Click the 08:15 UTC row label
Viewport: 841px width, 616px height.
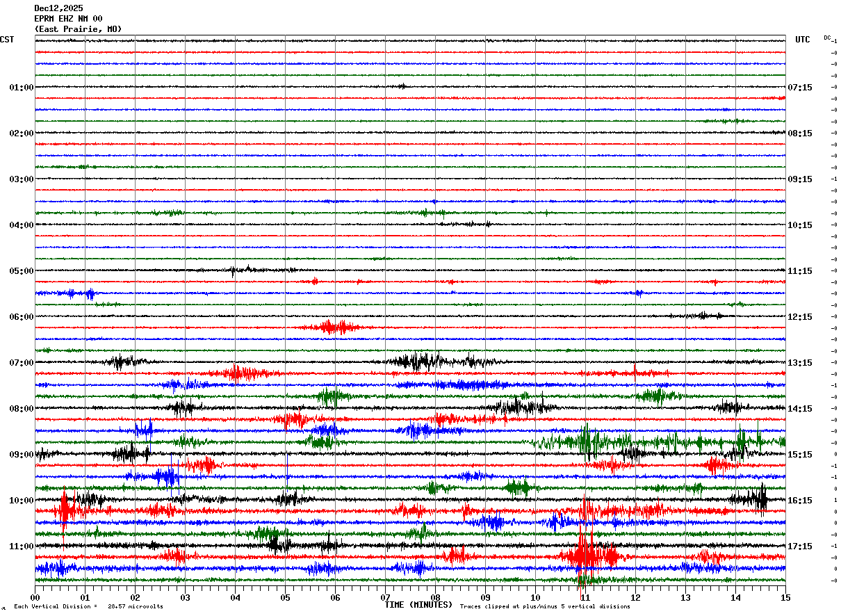pyautogui.click(x=800, y=133)
